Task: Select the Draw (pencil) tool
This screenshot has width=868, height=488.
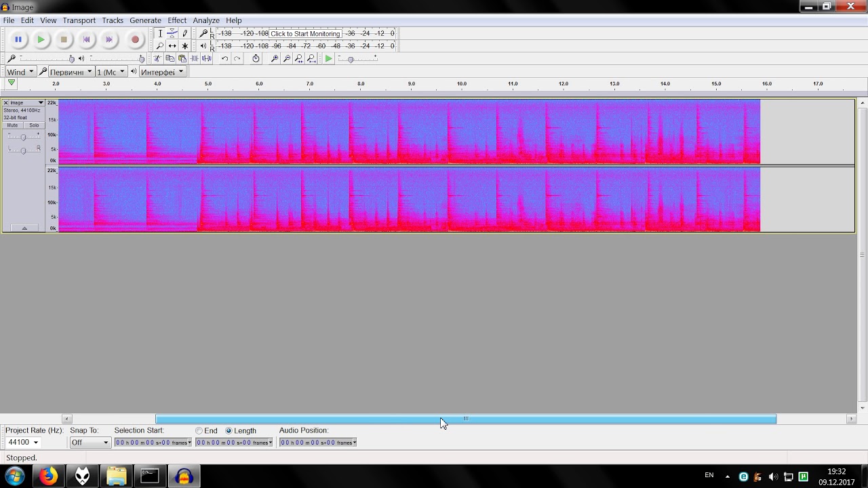Action: [184, 33]
